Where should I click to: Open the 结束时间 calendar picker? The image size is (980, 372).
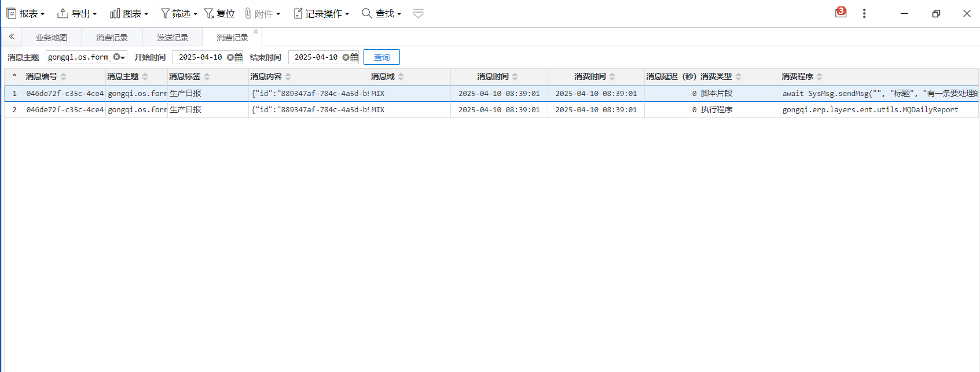click(x=354, y=57)
